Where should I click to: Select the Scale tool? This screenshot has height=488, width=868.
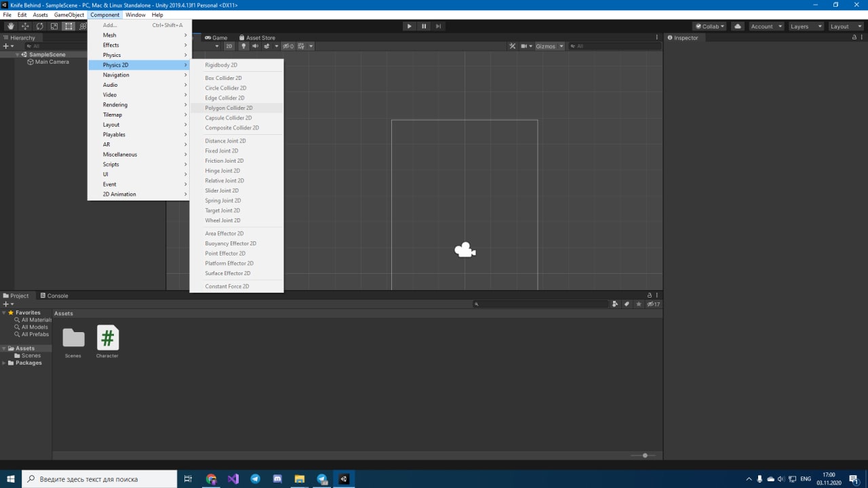pyautogui.click(x=54, y=26)
